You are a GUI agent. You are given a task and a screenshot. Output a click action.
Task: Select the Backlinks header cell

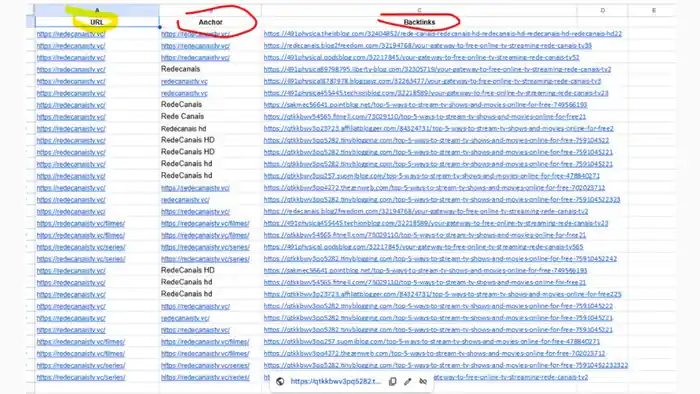pyautogui.click(x=419, y=22)
